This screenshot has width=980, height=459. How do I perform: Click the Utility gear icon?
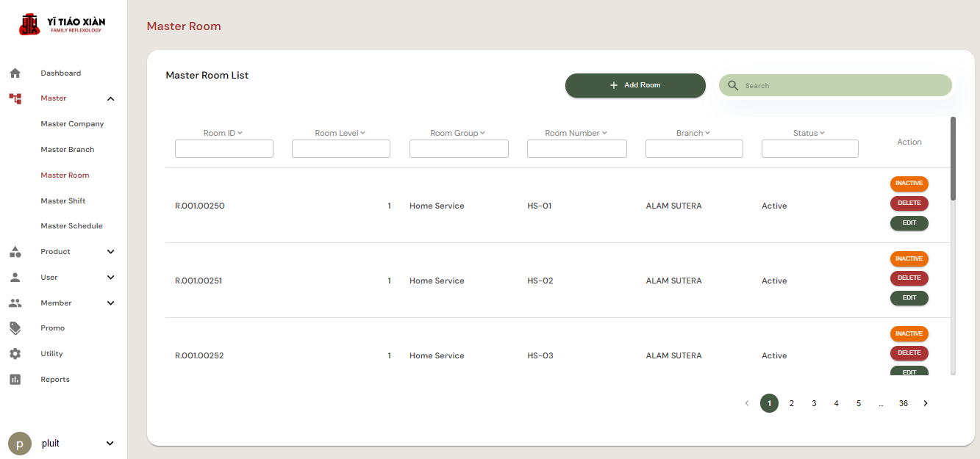15,354
